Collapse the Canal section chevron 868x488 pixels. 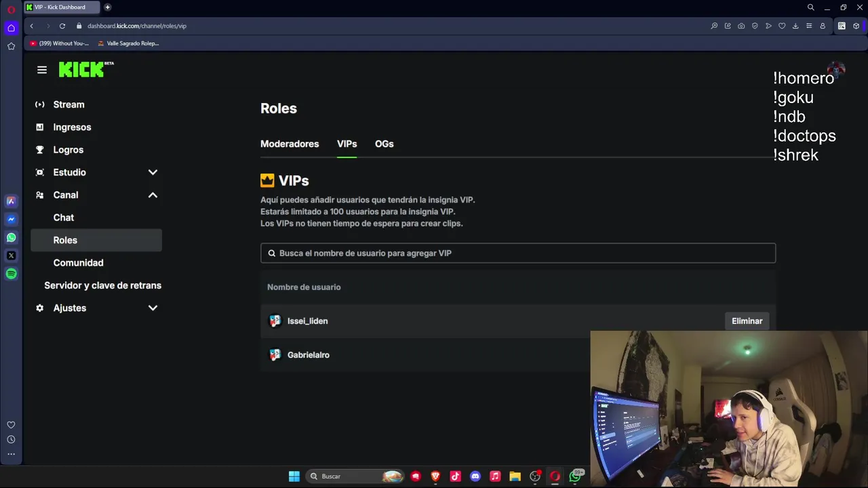[x=153, y=195]
